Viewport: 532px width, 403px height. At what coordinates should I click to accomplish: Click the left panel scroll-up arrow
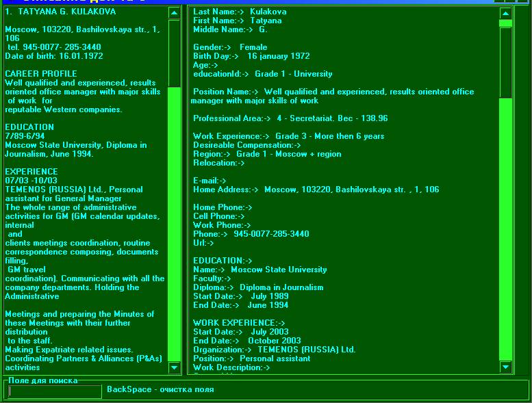pos(174,13)
